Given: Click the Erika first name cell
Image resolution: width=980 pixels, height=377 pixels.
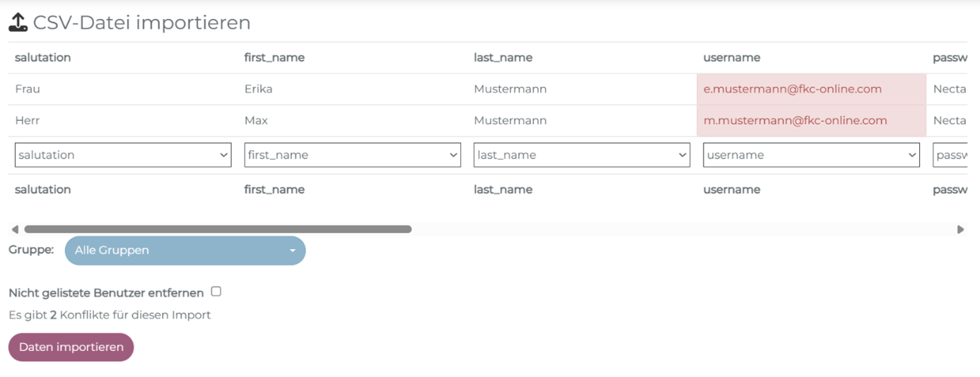Looking at the screenshot, I should 258,89.
